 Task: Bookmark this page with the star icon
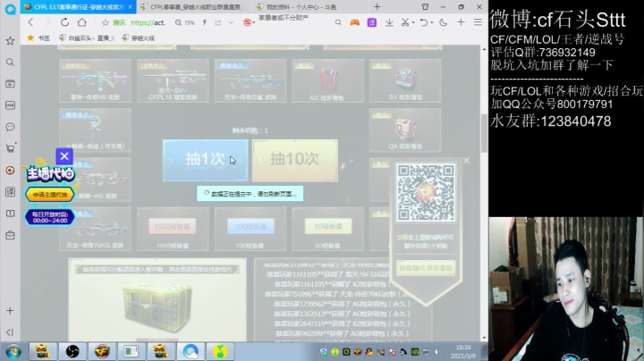pos(106,22)
